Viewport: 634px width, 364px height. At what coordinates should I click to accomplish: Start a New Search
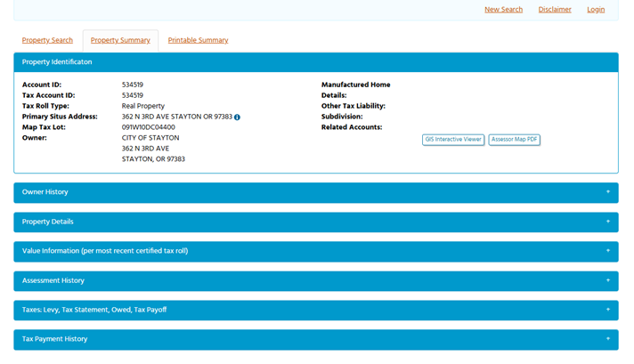tap(503, 10)
